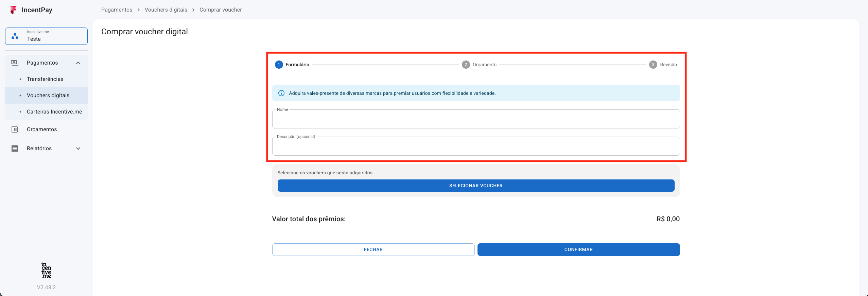Focus the Nome input field
This screenshot has height=296, width=868.
pos(476,119)
